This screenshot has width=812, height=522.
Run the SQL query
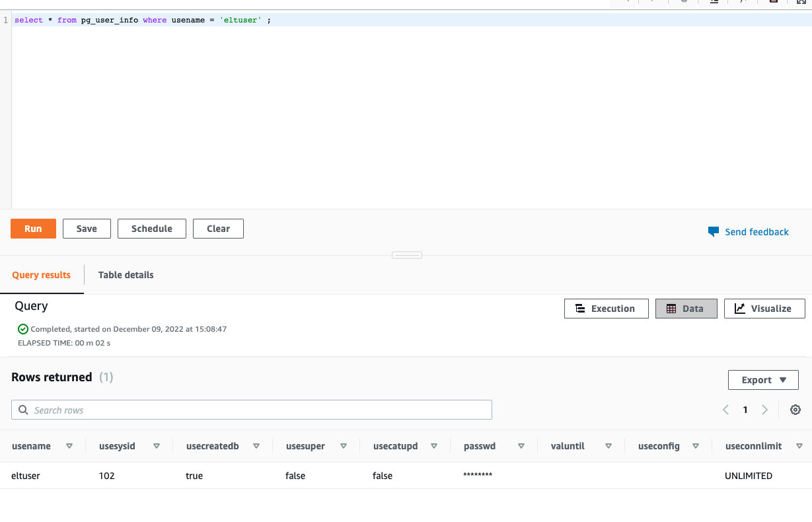(x=33, y=229)
